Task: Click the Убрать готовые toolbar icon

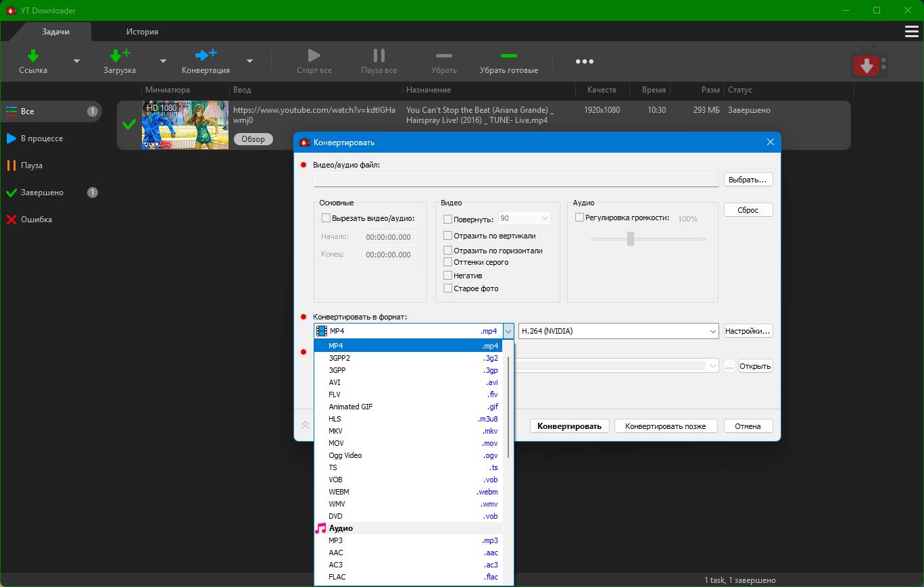Action: (x=508, y=55)
